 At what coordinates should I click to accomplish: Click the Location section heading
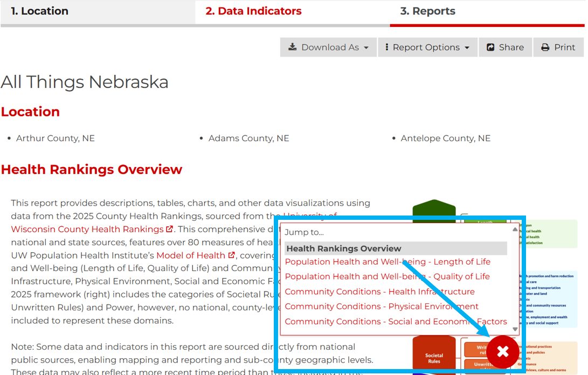click(x=30, y=112)
